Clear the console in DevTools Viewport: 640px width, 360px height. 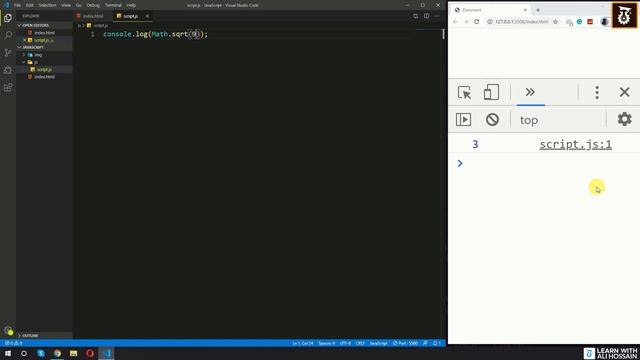pyautogui.click(x=492, y=120)
